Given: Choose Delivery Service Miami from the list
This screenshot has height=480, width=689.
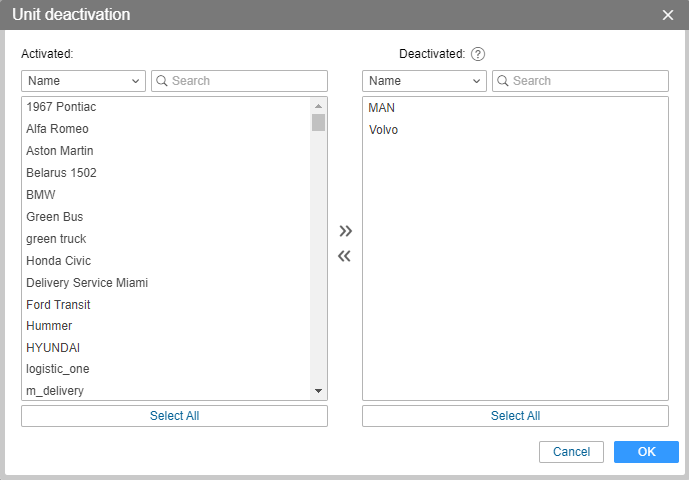Looking at the screenshot, I should tap(87, 283).
